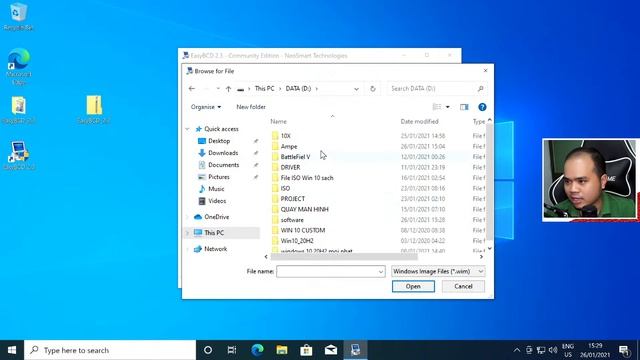Expand the This PC tree node
This screenshot has height=360, width=640.
click(187, 233)
